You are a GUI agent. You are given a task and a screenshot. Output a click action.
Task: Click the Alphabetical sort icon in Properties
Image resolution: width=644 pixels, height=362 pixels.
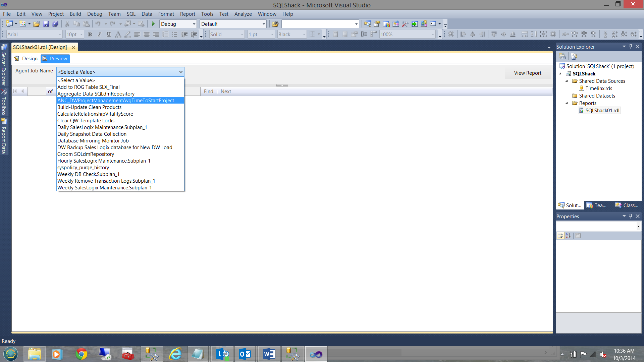568,236
